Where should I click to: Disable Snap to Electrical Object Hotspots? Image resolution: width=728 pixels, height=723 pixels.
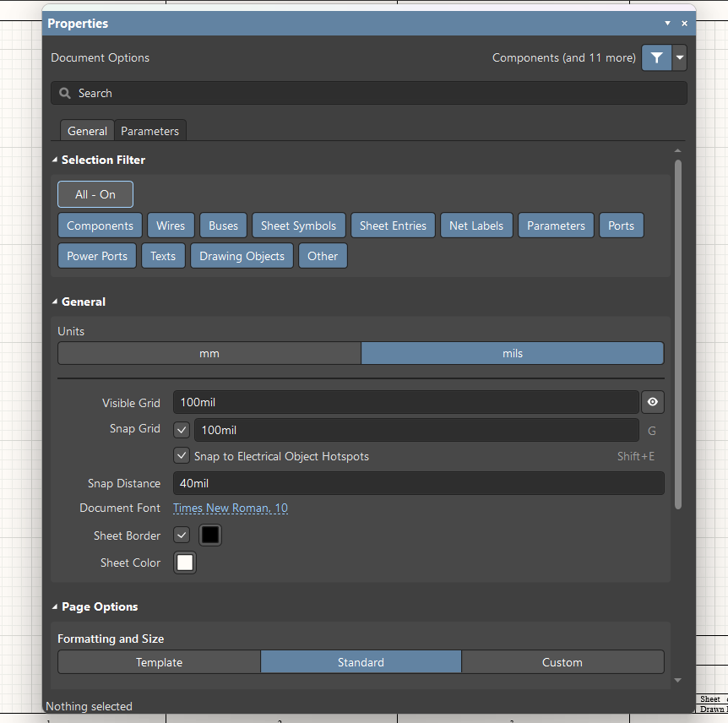pos(182,455)
